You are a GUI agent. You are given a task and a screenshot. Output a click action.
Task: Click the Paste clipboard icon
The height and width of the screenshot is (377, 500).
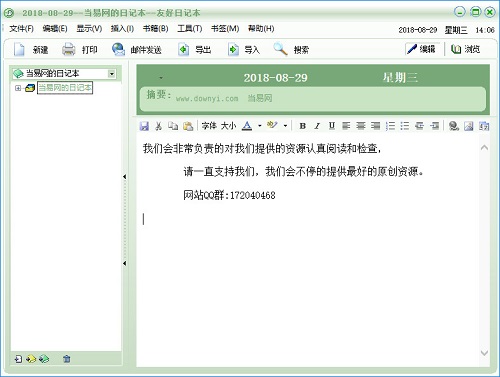tap(188, 126)
